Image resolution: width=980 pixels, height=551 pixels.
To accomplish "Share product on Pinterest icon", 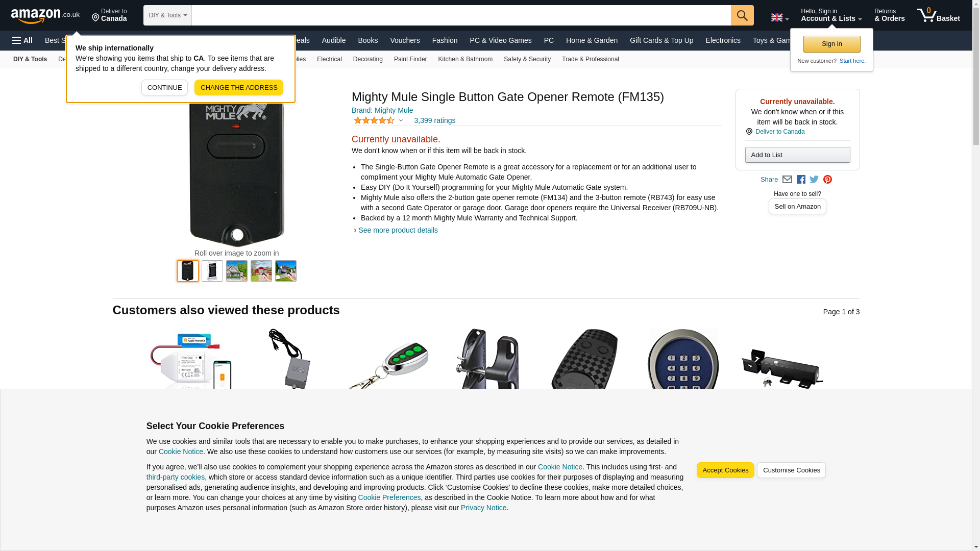I will (x=827, y=180).
